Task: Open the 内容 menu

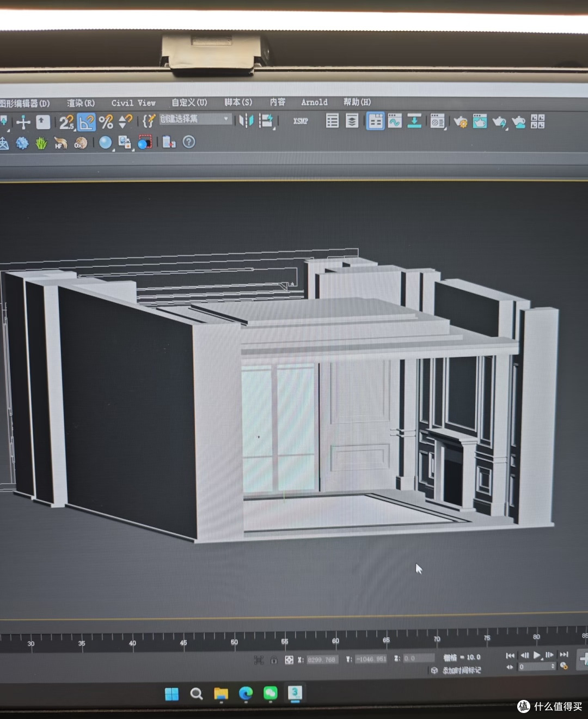Action: 278,102
